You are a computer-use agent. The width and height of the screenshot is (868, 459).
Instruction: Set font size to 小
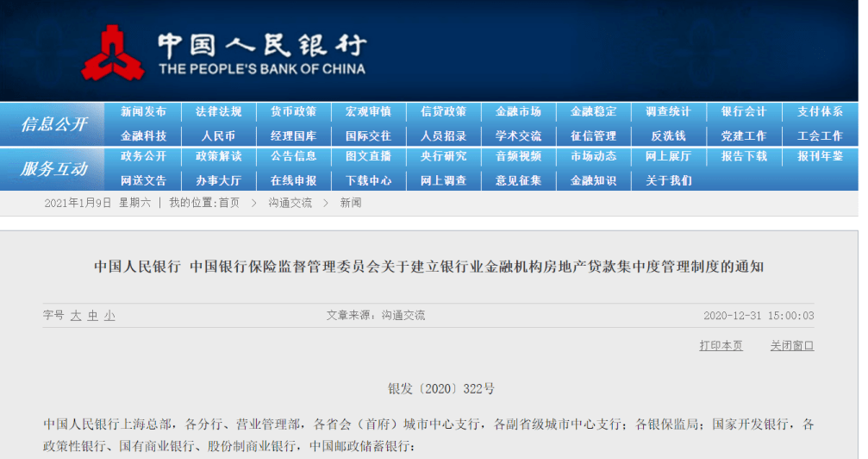click(109, 316)
